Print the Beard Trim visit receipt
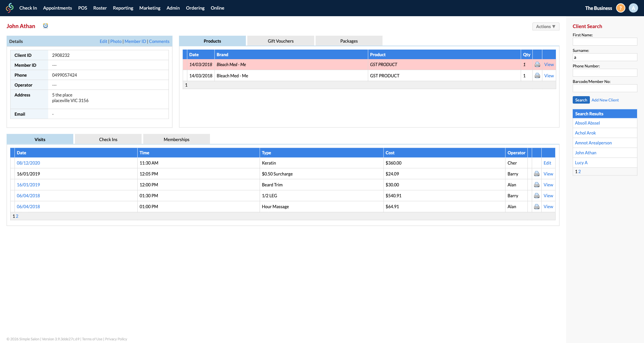 pyautogui.click(x=537, y=185)
